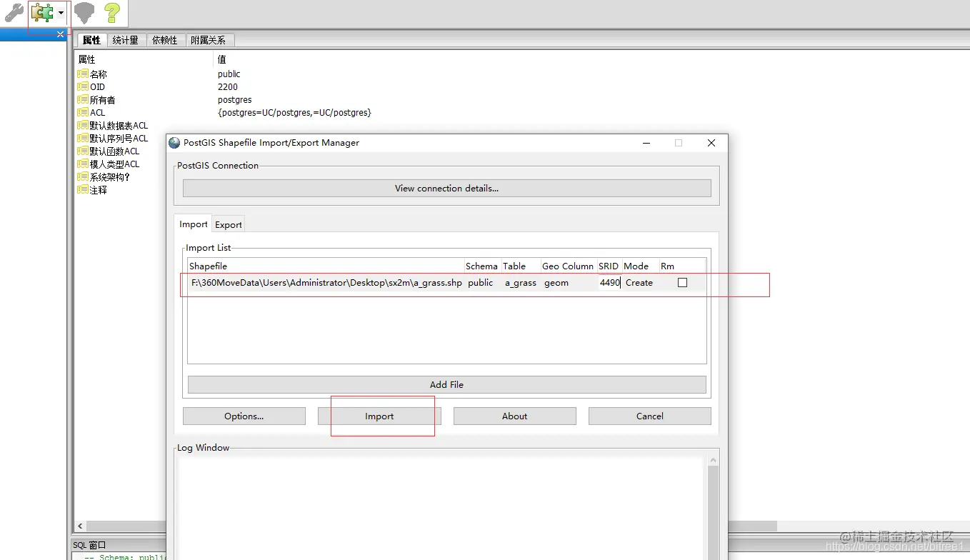Click the icon beside 默认数据表ACL
The width and height of the screenshot is (970, 560).
[83, 125]
